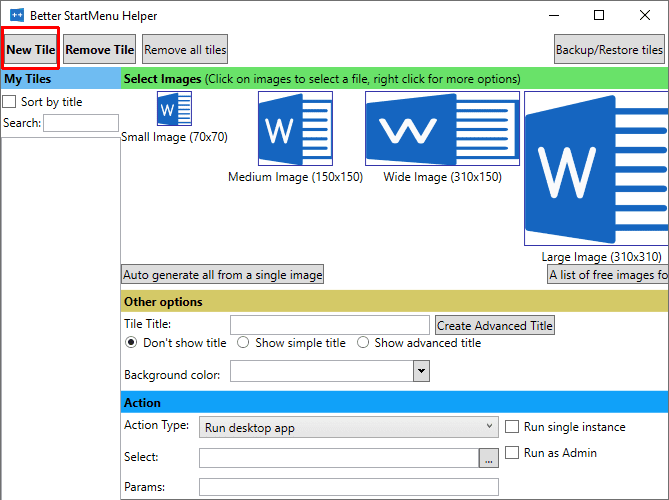Click the Tile Title input field
The height and width of the screenshot is (500, 669).
329,325
